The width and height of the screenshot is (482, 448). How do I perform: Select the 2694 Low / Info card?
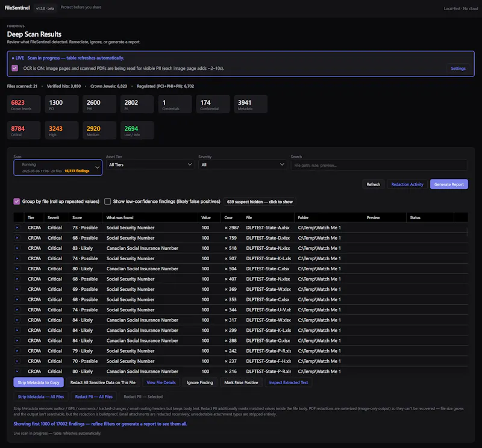click(137, 130)
